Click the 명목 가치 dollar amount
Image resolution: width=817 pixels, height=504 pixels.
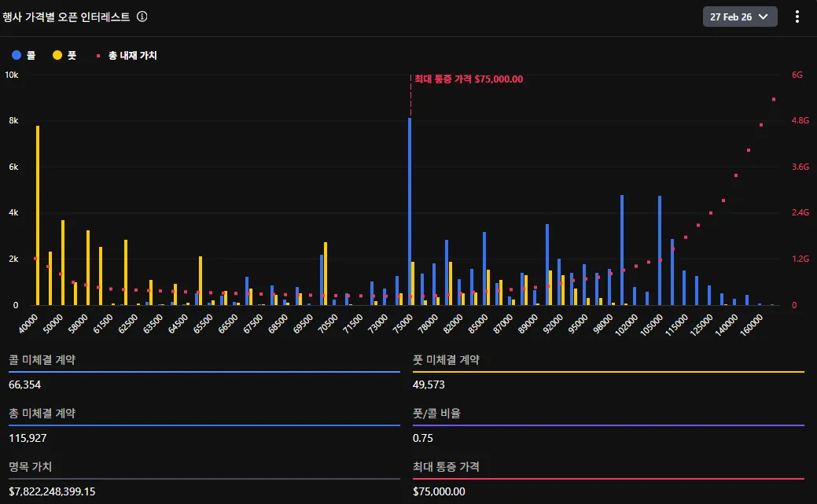[x=52, y=491]
